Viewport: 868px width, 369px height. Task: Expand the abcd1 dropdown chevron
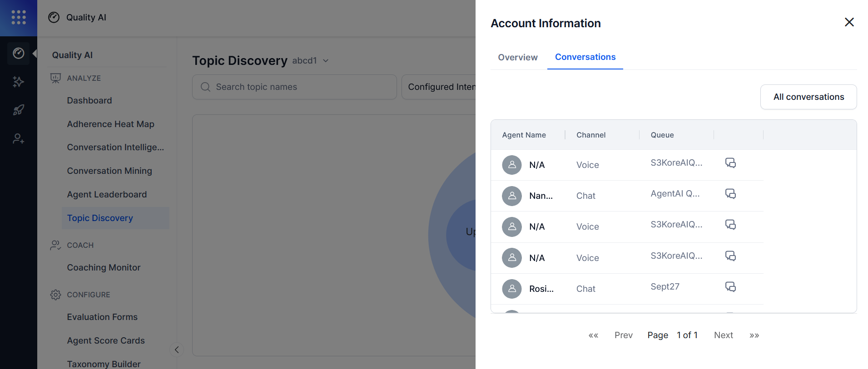pos(326,61)
